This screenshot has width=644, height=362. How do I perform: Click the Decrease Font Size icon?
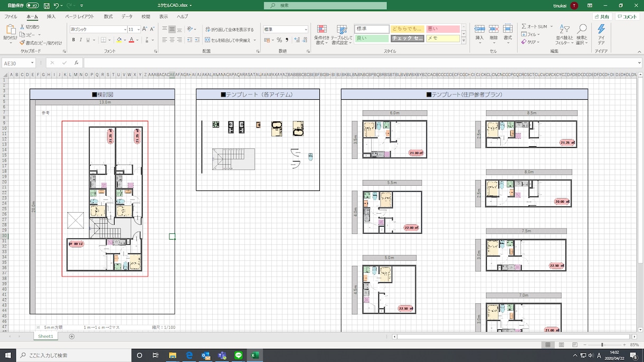(152, 30)
